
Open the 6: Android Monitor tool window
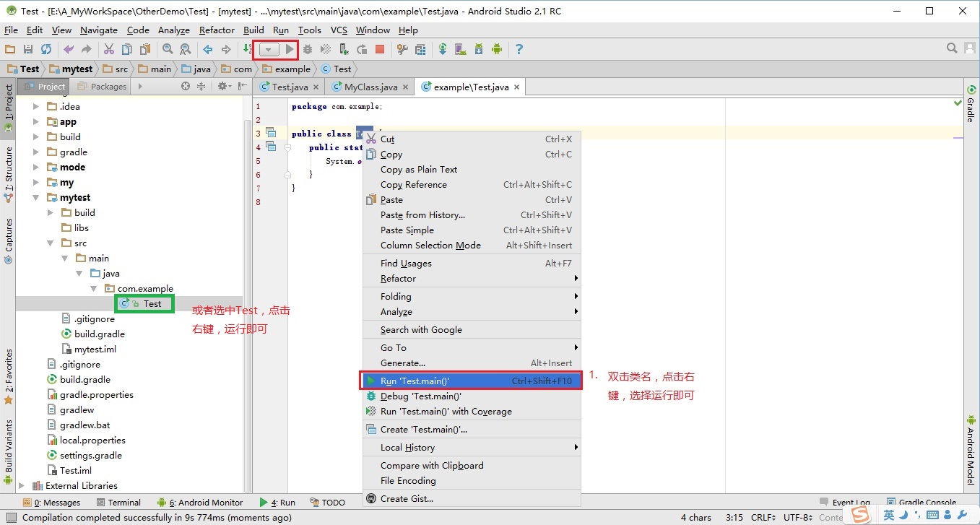tap(201, 503)
